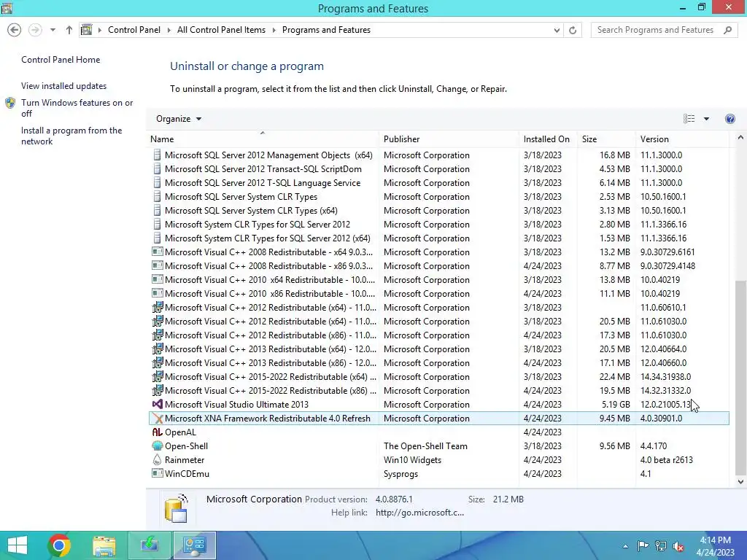Screen dimensions: 747x560
Task: Click icon of Visual C++ 2008 Redistributable x64
Action: coord(158,252)
